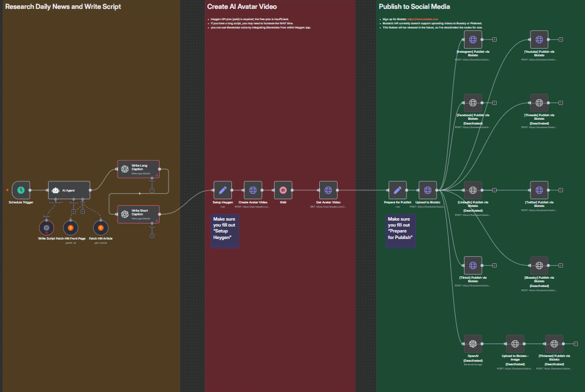
Task: Select the "Setup Heygen" reminder sticky note
Action: coord(225,231)
